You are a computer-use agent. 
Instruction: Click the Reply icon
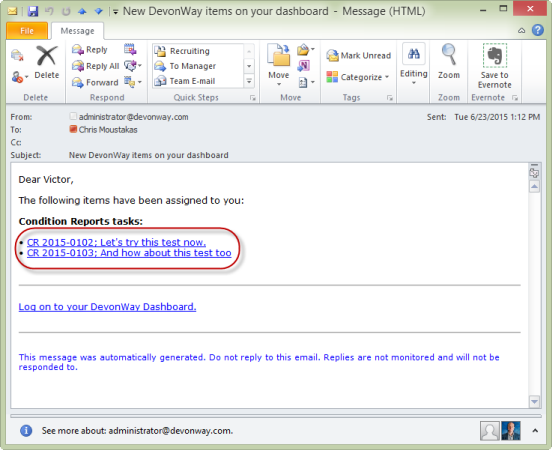[77, 50]
